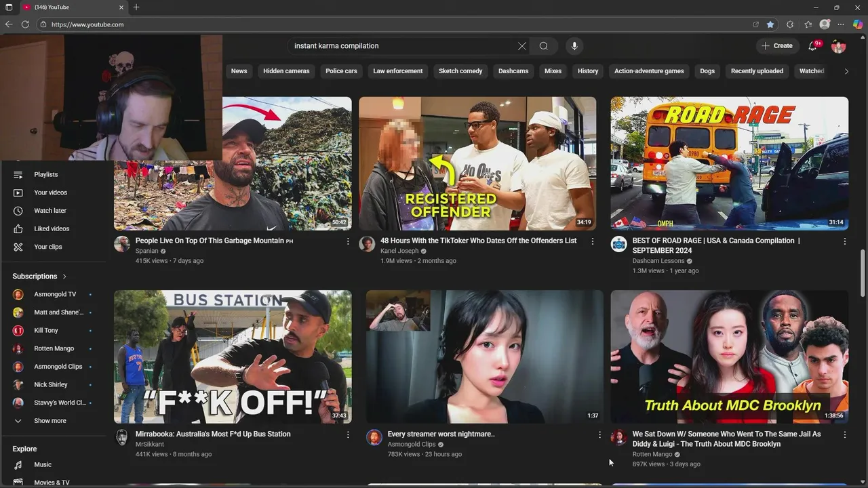
Task: Expand the Subscriptions section chevron
Action: [x=64, y=277]
